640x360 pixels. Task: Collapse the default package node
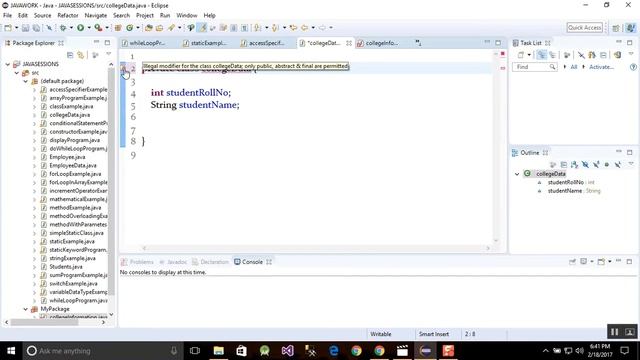pos(26,81)
